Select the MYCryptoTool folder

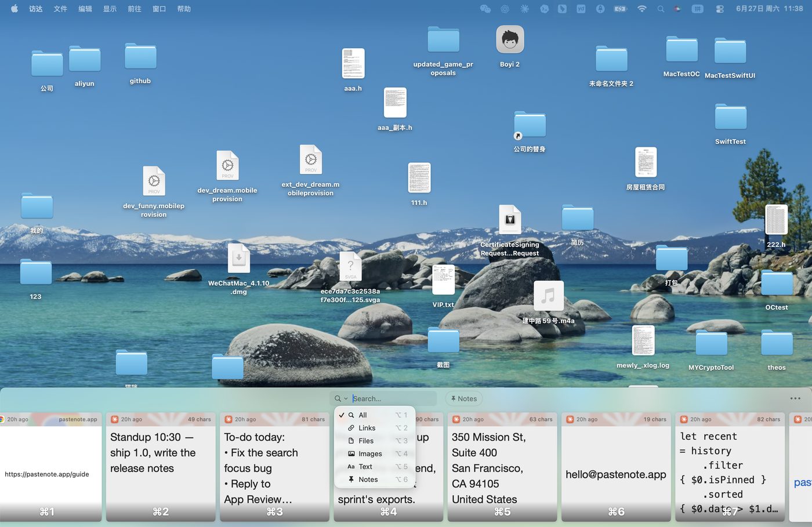coord(711,343)
